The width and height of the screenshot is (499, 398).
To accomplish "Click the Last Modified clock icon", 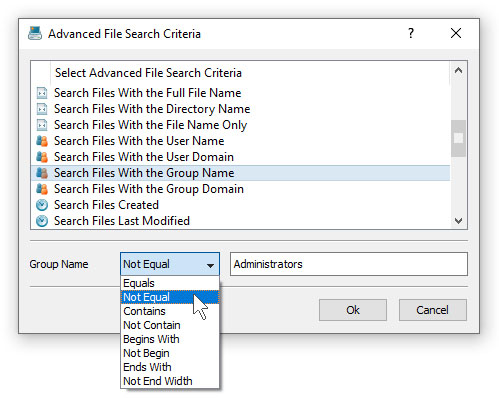I will (42, 221).
